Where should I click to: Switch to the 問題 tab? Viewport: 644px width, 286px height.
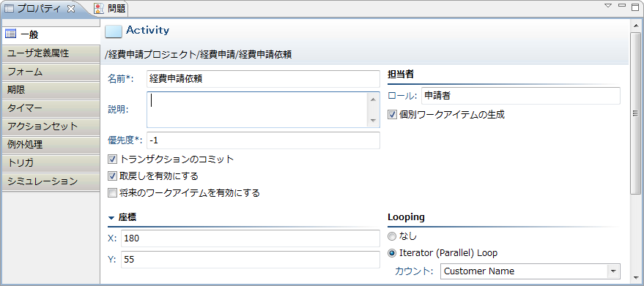(x=110, y=9)
